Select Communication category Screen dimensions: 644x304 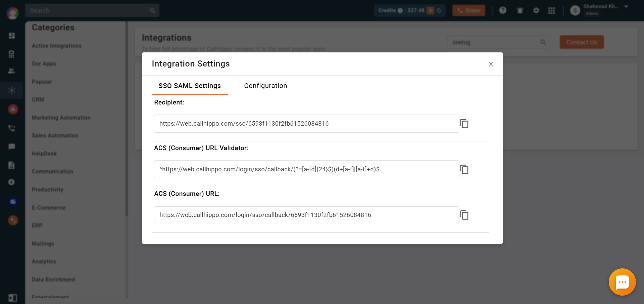pyautogui.click(x=52, y=171)
